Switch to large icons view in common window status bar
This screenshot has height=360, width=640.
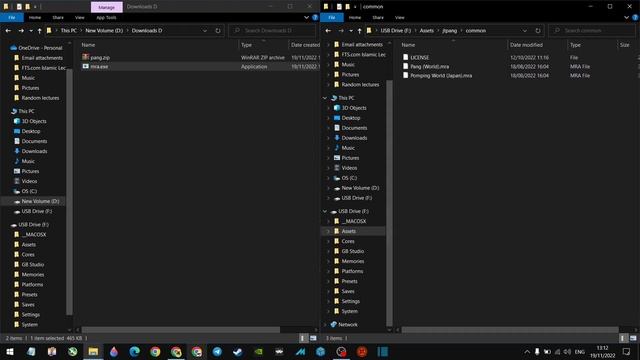coord(633,338)
